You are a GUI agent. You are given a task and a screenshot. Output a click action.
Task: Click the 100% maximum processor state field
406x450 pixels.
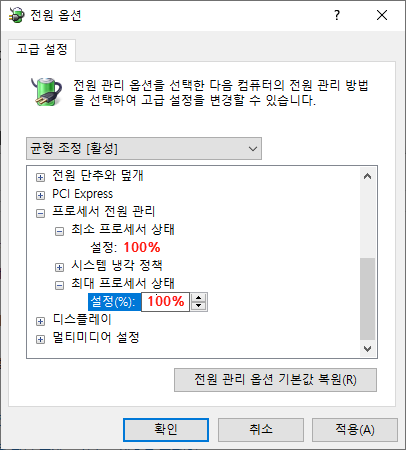pos(166,302)
